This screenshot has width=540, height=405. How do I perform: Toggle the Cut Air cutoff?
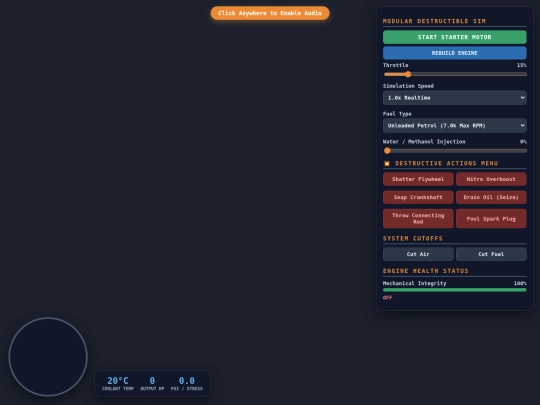click(418, 254)
